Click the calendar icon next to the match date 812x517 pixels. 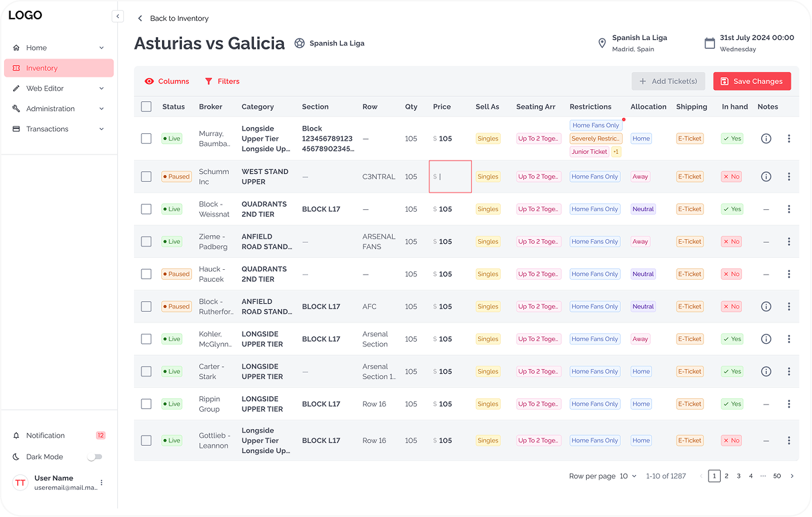coord(709,42)
